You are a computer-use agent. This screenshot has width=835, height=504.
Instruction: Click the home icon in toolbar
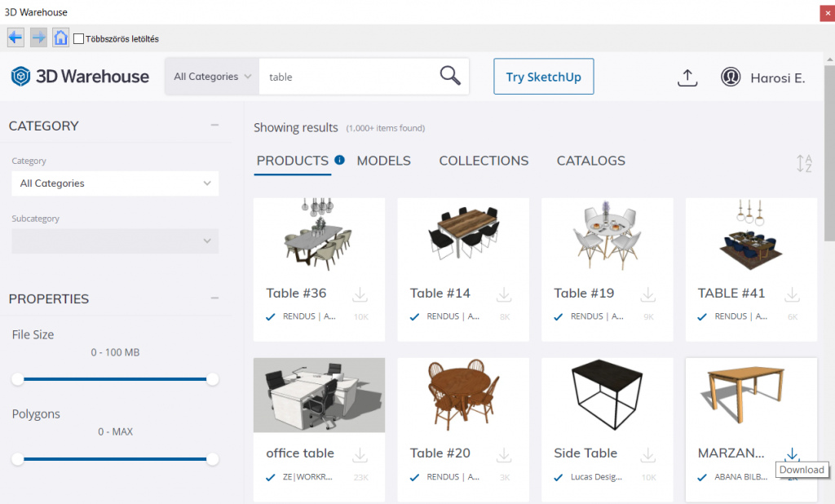click(60, 38)
